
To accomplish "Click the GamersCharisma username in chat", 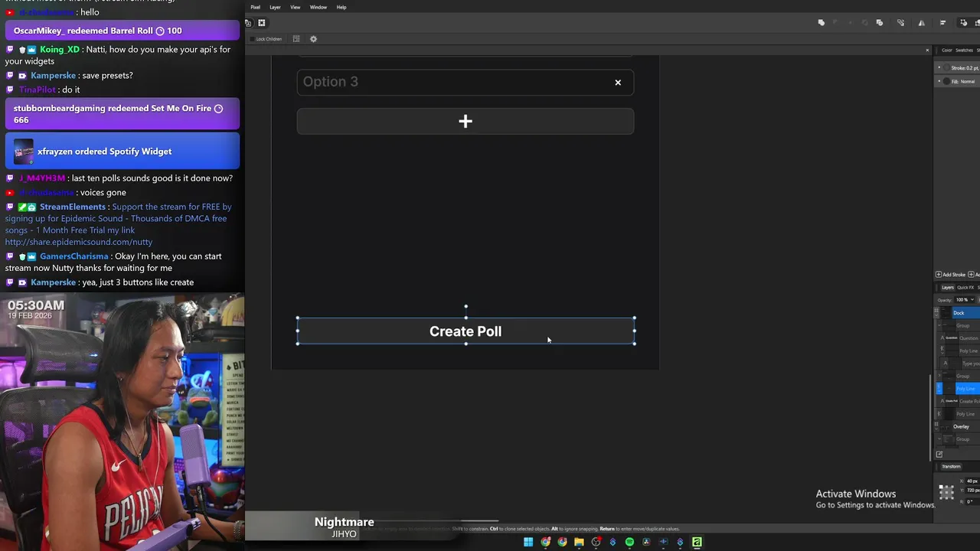I will (73, 256).
